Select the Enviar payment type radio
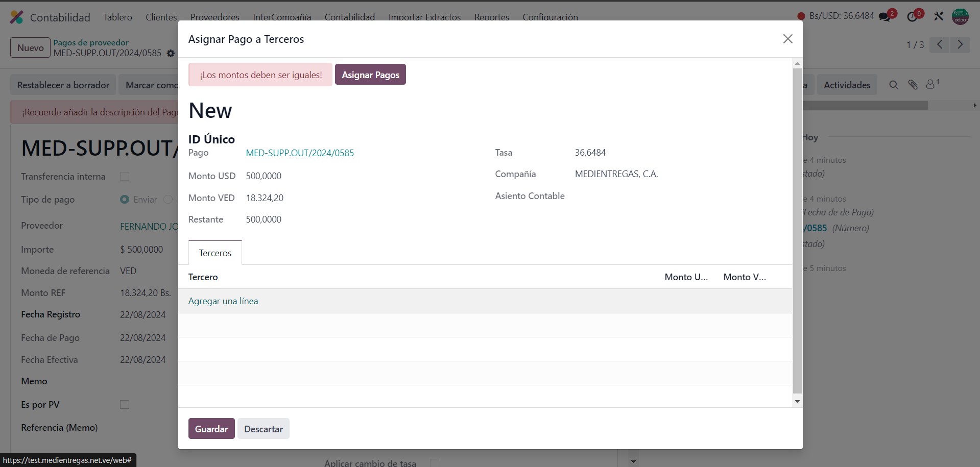The height and width of the screenshot is (467, 980). click(125, 200)
